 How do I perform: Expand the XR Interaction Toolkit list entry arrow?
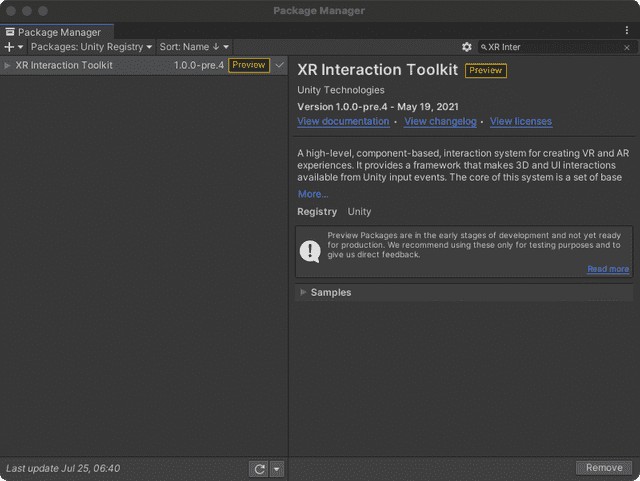pyautogui.click(x=8, y=65)
